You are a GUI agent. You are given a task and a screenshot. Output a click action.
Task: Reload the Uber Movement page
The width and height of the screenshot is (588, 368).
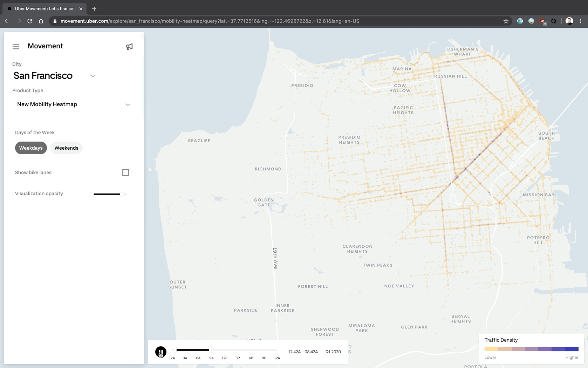(30, 21)
